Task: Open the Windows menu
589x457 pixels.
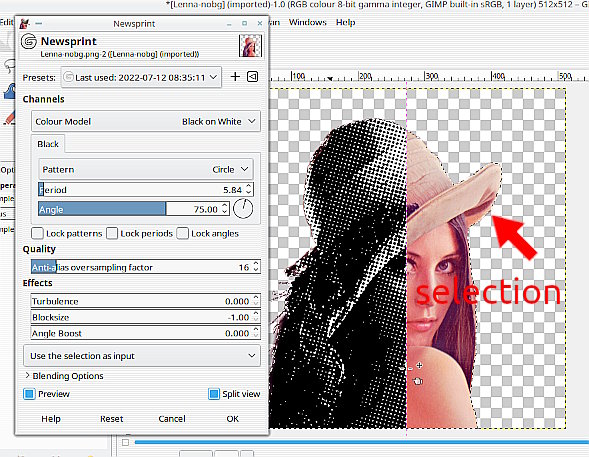Action: coord(308,22)
